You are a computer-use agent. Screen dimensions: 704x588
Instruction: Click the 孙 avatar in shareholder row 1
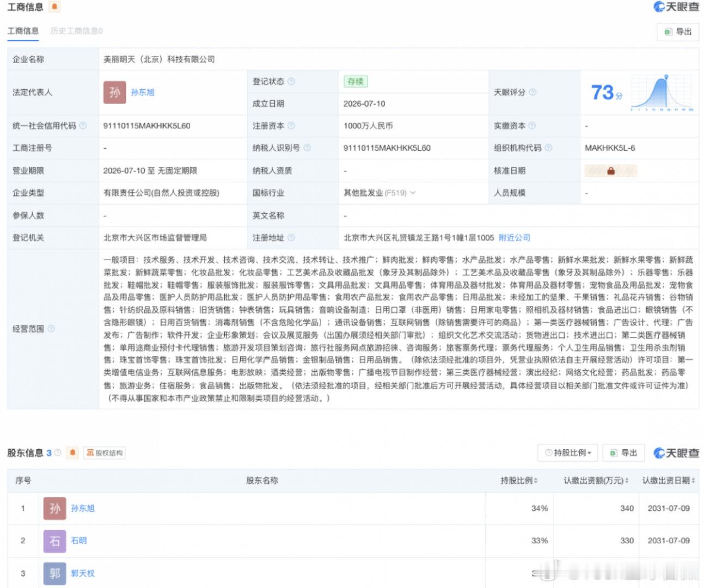(54, 508)
